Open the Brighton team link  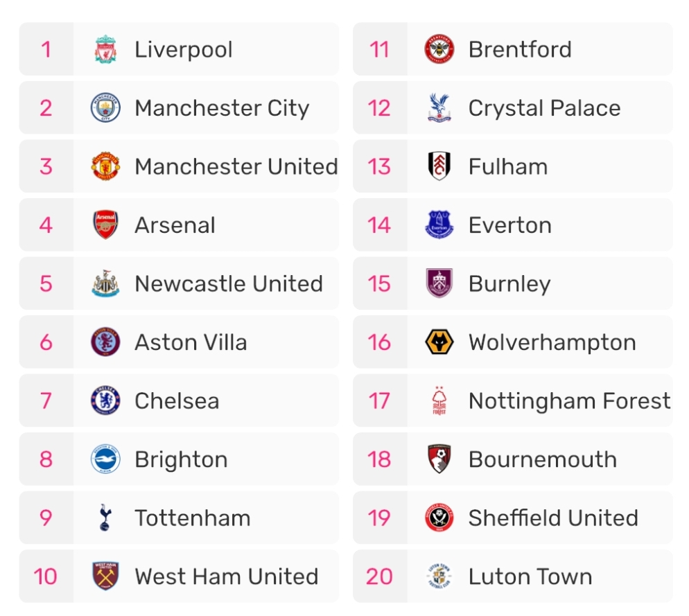181,460
